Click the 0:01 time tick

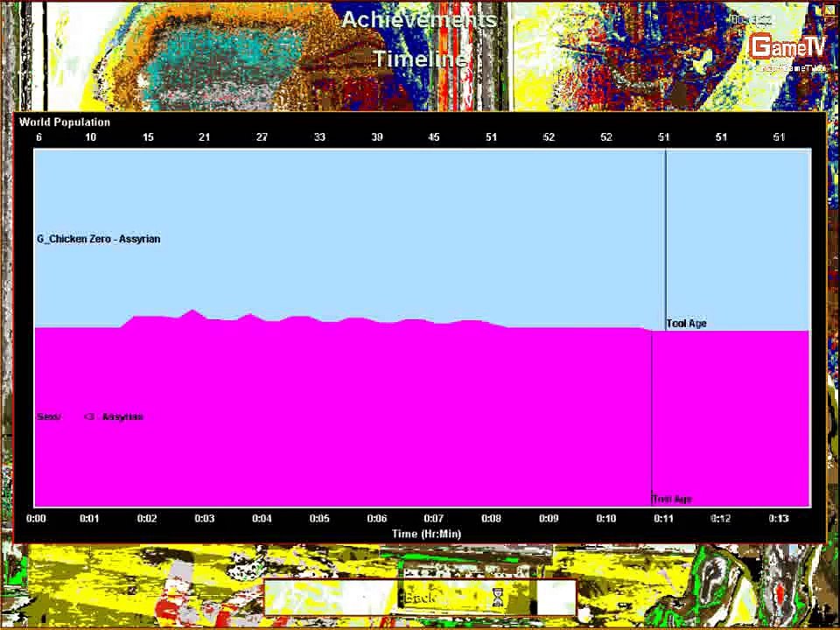[x=89, y=519]
